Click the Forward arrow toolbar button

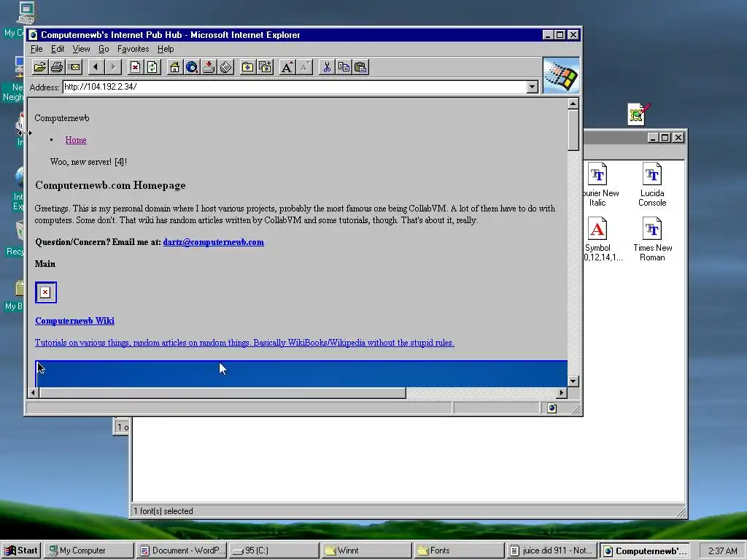[x=113, y=67]
